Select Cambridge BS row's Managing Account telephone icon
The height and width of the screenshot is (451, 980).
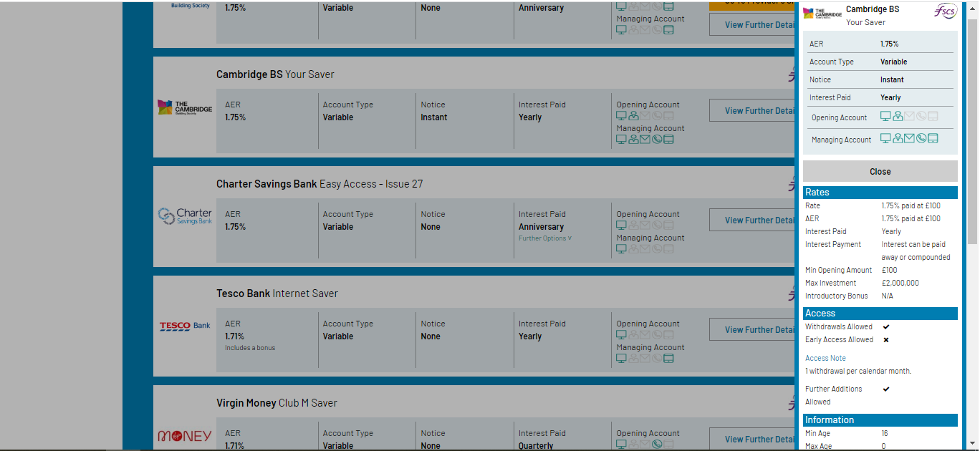pyautogui.click(x=657, y=139)
